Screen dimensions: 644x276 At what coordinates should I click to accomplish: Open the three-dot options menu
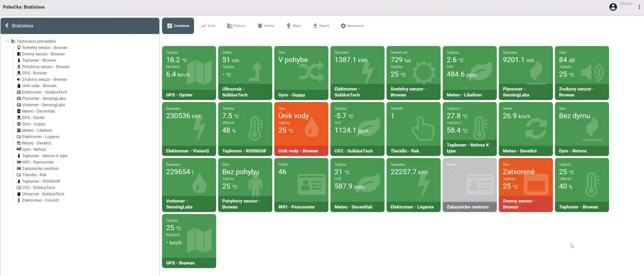coord(639,7)
